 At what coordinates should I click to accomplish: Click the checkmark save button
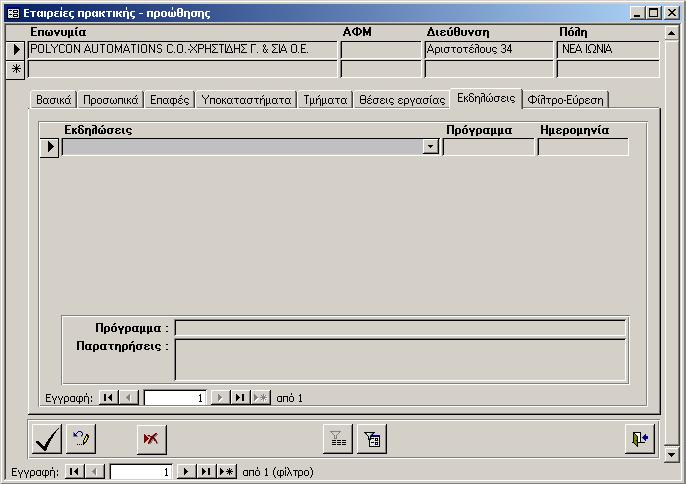click(x=47, y=439)
